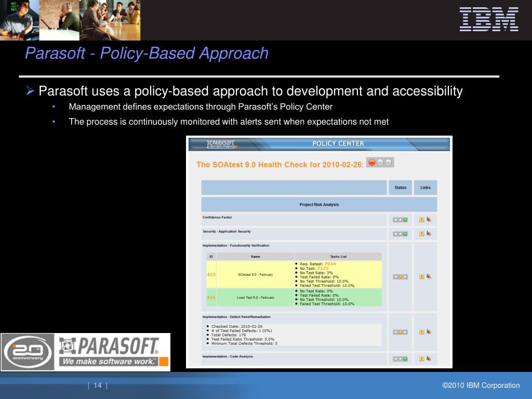The width and height of the screenshot is (532, 399).
Task: Click 'No Test Rate: 3%' in SOAtest row
Action: coord(316,273)
